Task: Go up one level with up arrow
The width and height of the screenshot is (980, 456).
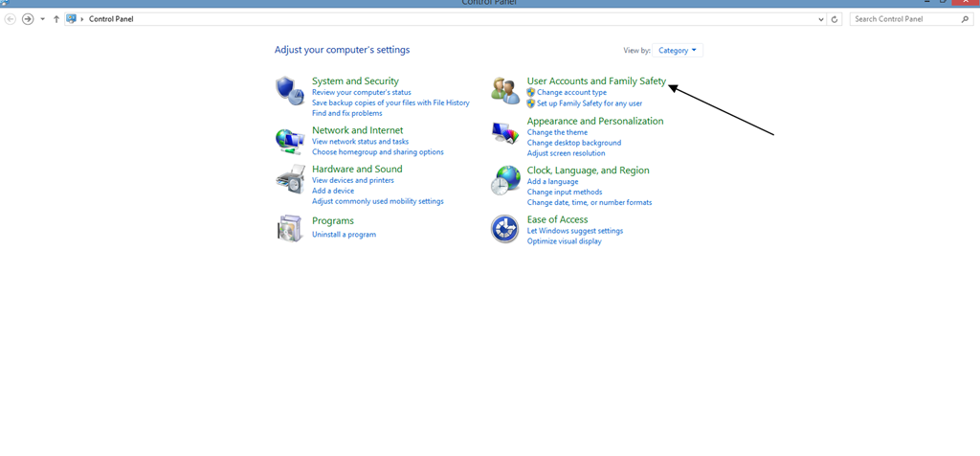Action: tap(56, 19)
